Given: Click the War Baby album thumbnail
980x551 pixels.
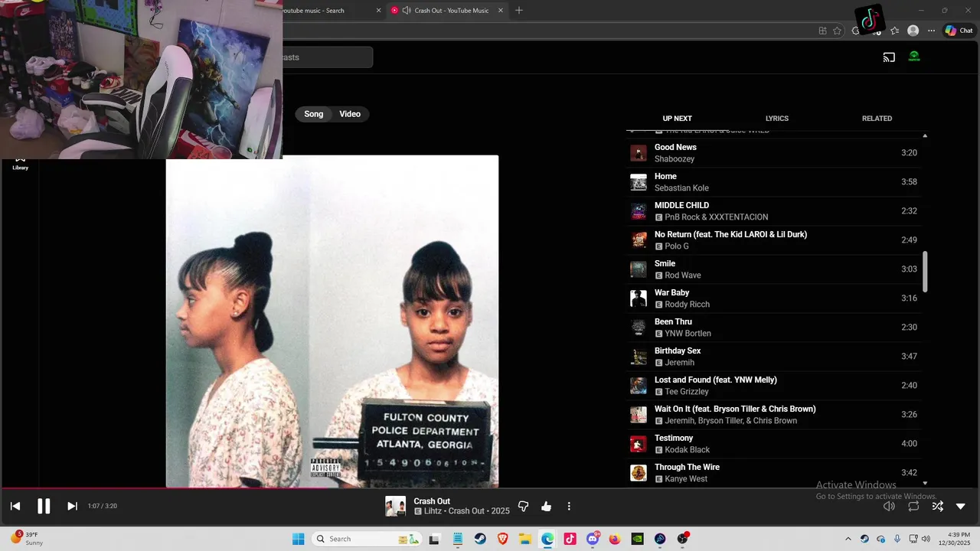Looking at the screenshot, I should tap(639, 298).
